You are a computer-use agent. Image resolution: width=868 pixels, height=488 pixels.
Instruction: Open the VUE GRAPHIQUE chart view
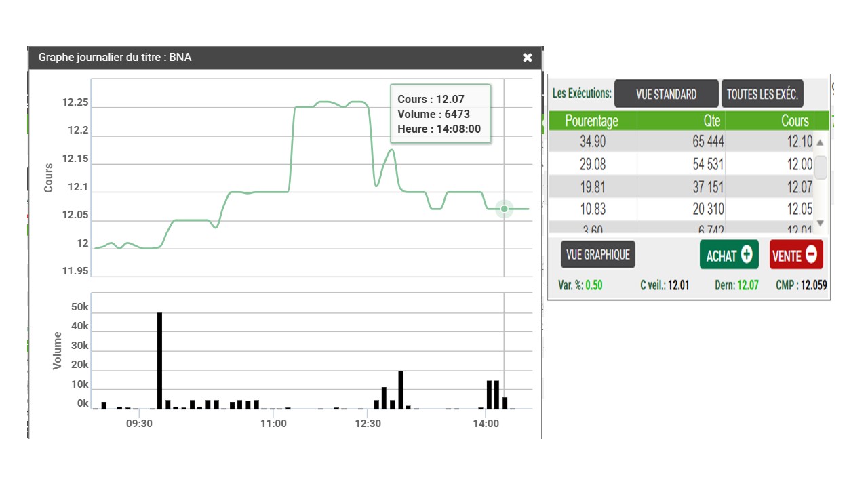click(597, 255)
